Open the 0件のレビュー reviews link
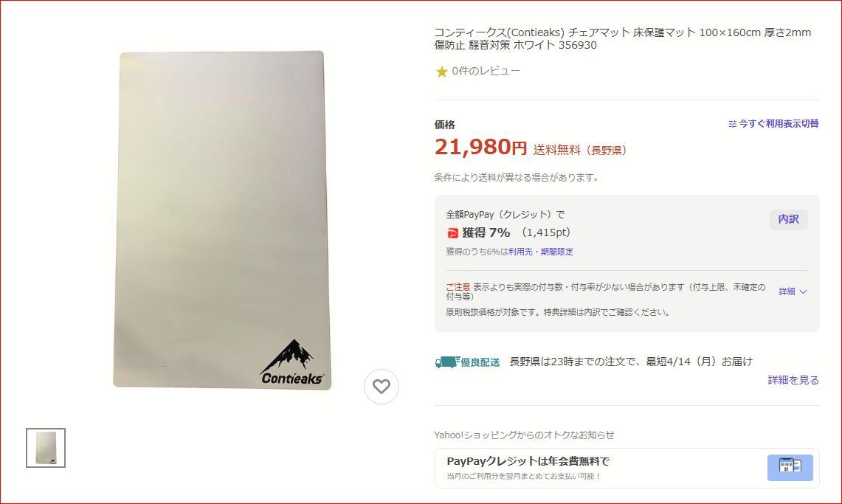The image size is (842, 504). coord(486,71)
